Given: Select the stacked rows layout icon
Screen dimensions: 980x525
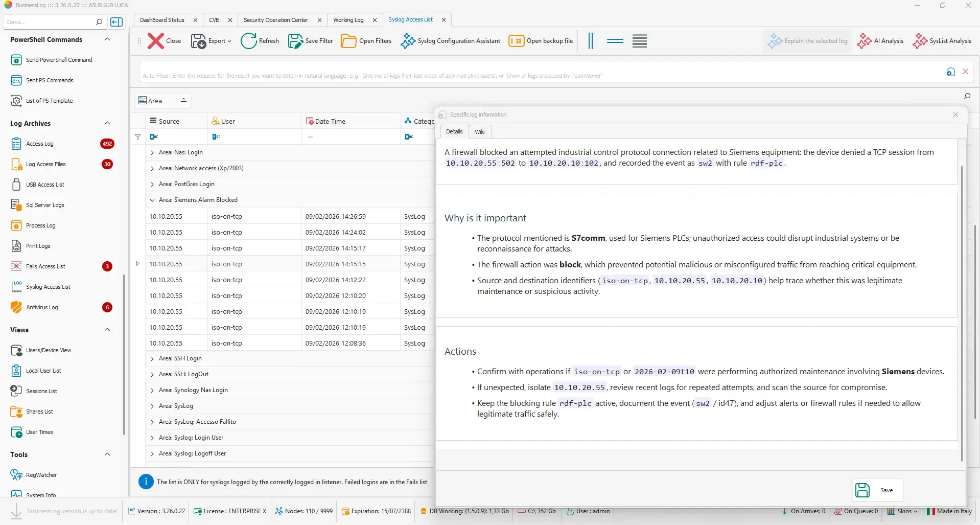Looking at the screenshot, I should click(x=640, y=41).
